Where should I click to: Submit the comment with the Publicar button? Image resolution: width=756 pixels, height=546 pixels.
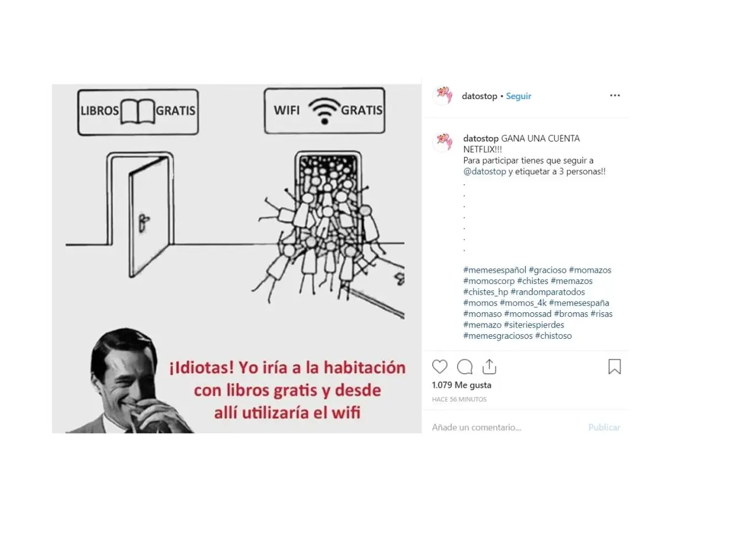coord(604,427)
